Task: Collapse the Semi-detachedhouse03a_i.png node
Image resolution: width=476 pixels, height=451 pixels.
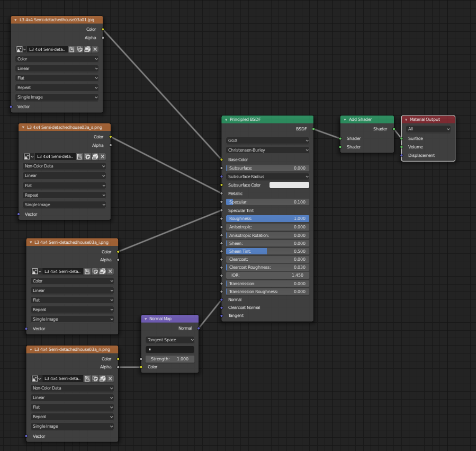Action: click(x=31, y=243)
